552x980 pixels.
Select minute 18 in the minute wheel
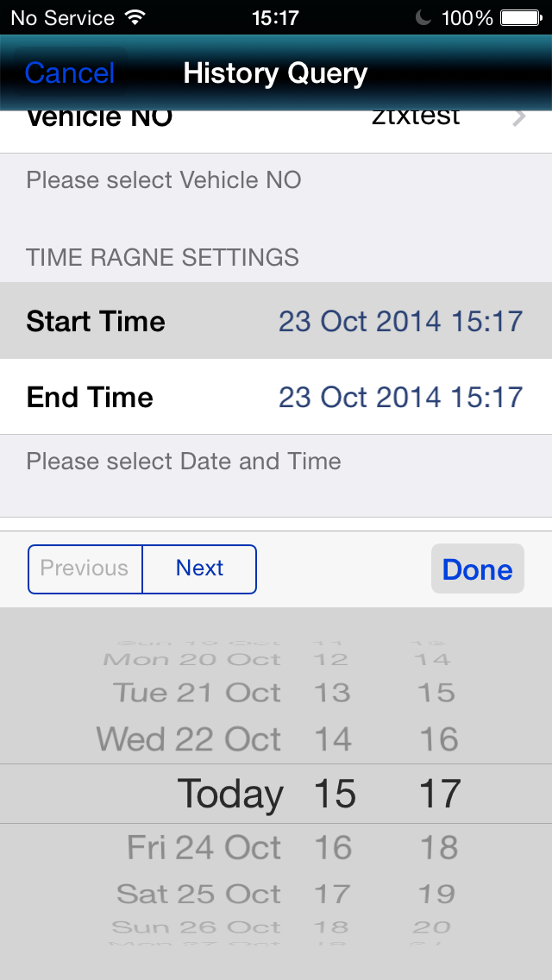click(438, 847)
